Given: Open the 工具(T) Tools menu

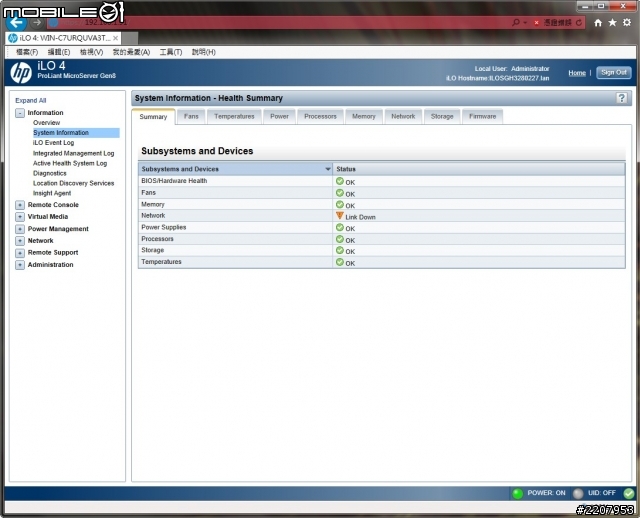Looking at the screenshot, I should coord(171,52).
